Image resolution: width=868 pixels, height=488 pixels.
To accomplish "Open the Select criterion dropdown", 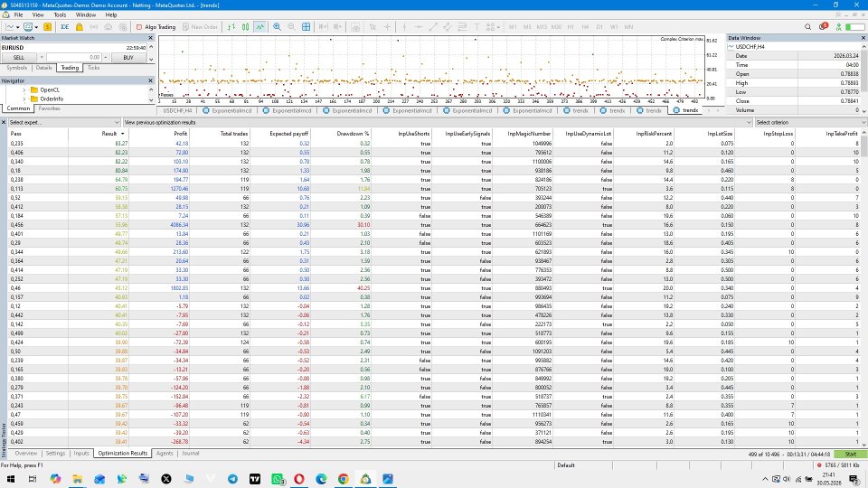I will [x=810, y=122].
